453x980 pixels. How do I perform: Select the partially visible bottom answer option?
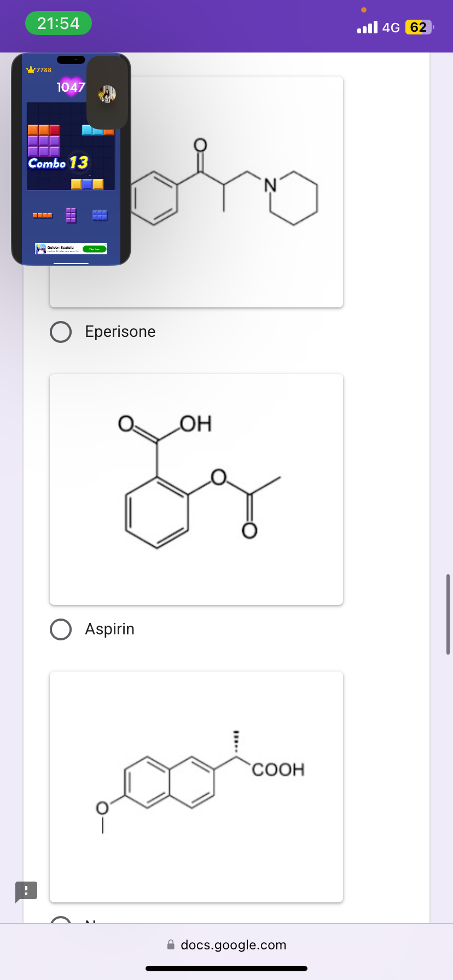61,921
